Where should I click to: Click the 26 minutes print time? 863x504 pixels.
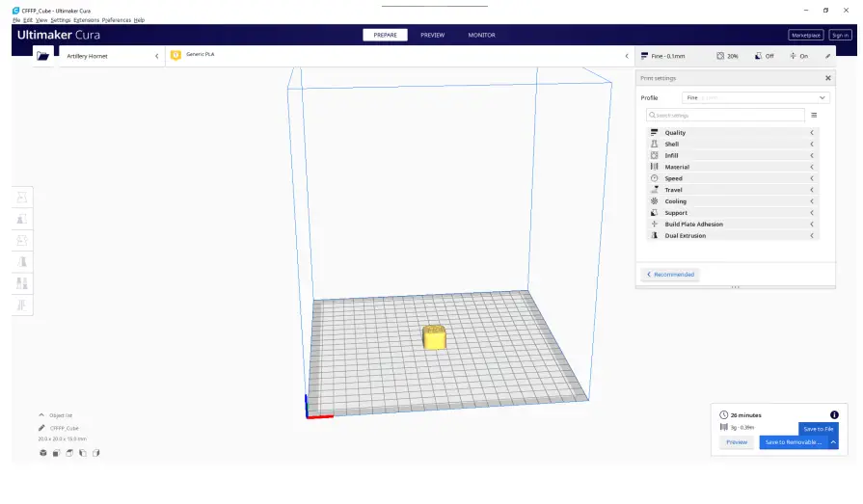click(x=745, y=415)
